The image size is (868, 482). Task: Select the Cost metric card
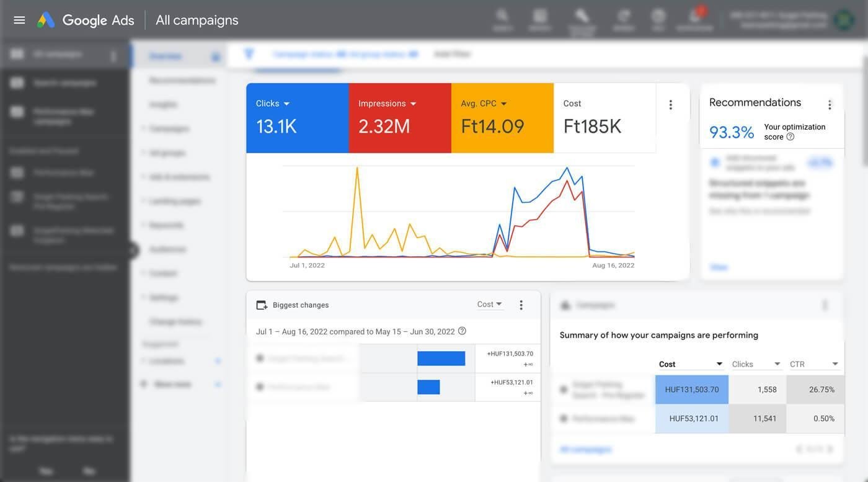tap(604, 118)
